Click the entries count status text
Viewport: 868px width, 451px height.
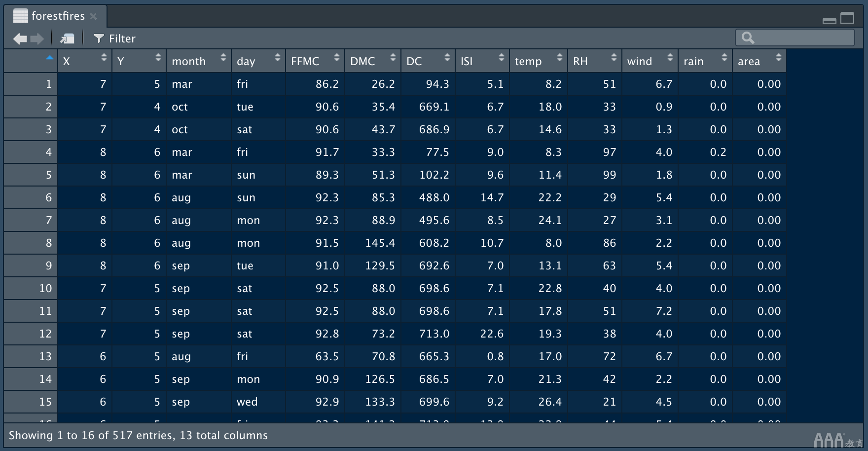(x=138, y=436)
